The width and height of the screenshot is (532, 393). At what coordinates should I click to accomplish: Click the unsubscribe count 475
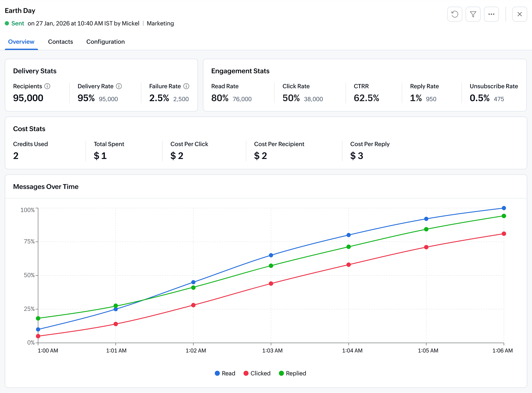(x=499, y=99)
